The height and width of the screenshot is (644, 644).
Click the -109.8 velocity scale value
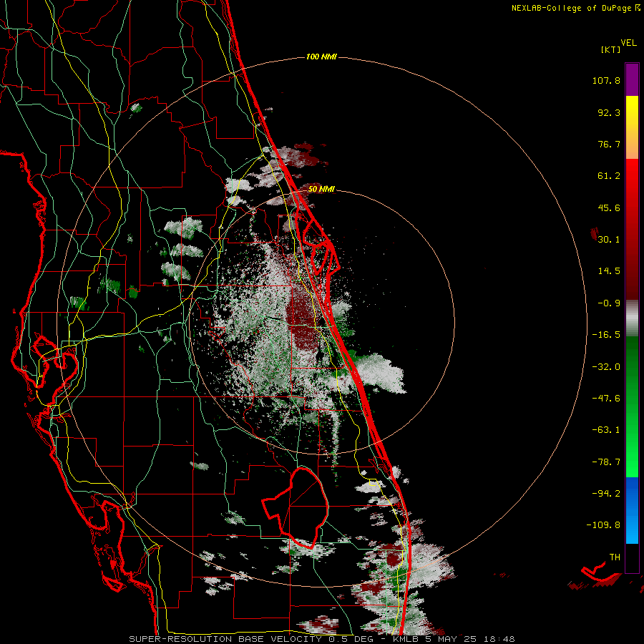603,525
